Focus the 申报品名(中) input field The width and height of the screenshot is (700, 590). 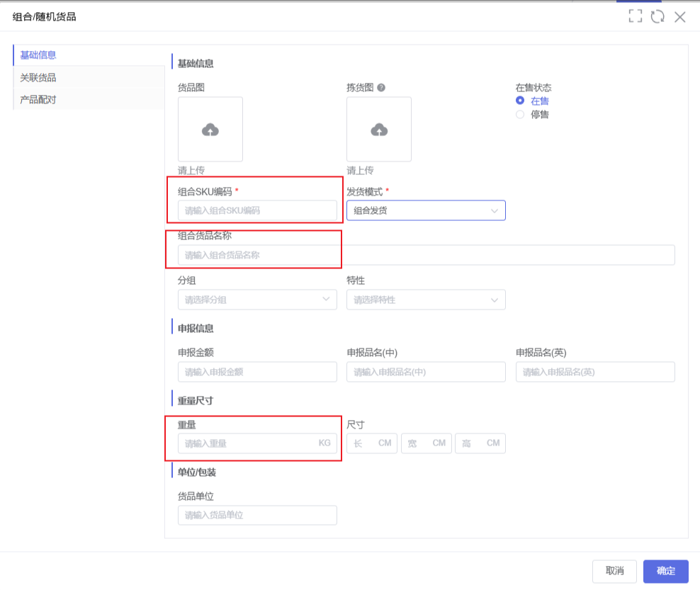(426, 372)
